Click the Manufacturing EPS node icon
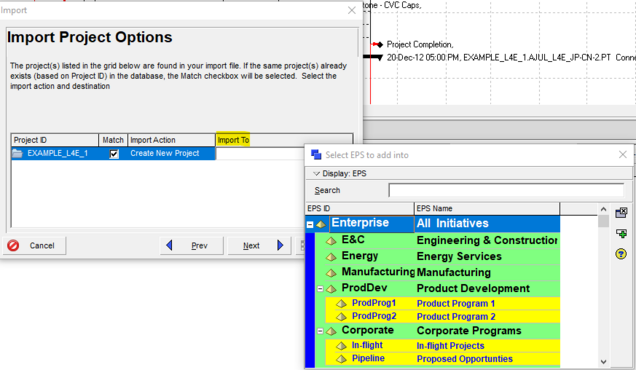This screenshot has width=636, height=370. click(331, 273)
